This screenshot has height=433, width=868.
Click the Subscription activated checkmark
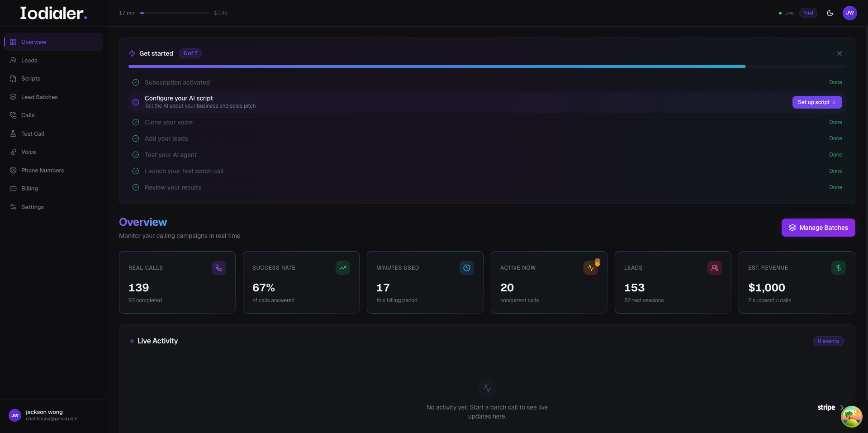point(136,82)
